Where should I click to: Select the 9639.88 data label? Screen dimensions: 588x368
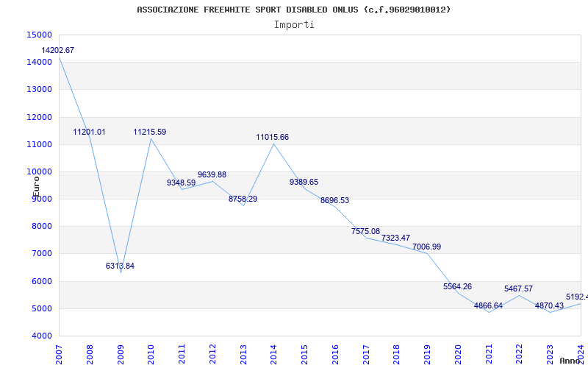[x=212, y=174]
